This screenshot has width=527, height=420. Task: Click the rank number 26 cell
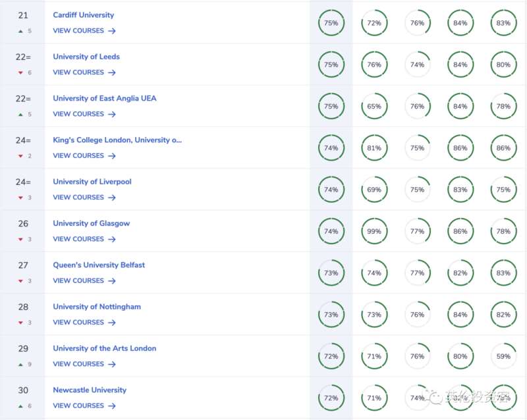(23, 224)
